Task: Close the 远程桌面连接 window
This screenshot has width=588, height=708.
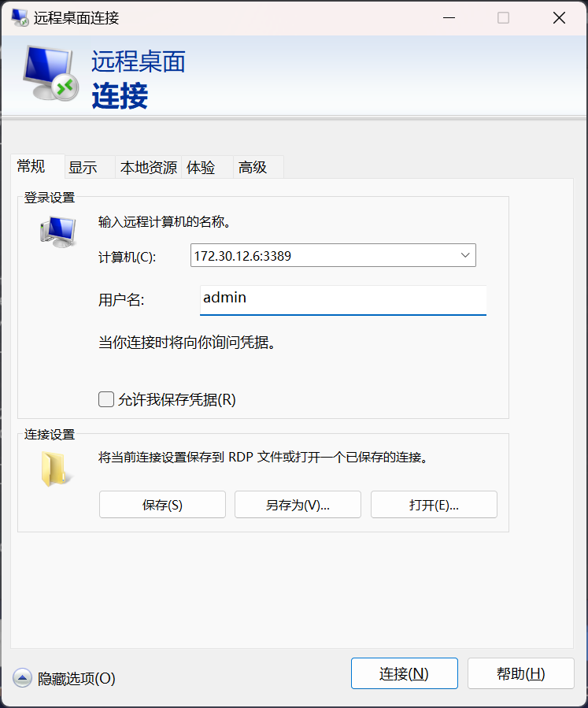Action: tap(559, 17)
